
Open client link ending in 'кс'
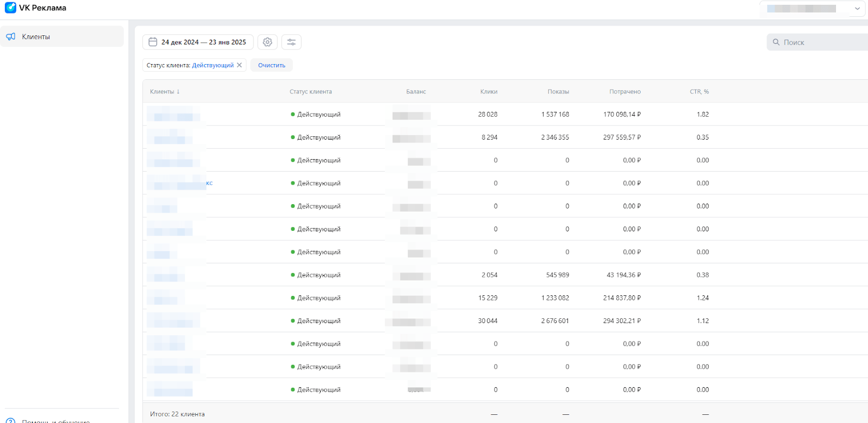point(209,183)
